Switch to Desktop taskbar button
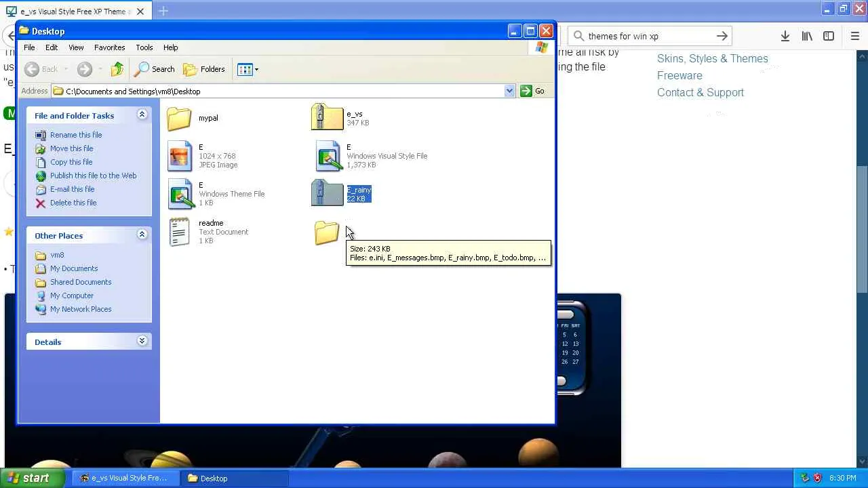Screen dimensions: 868x488 (235, 479)
